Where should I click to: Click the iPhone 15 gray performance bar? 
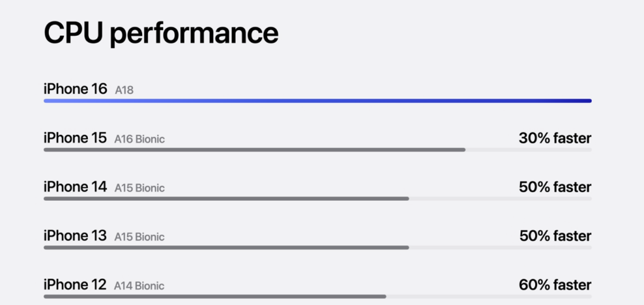[x=255, y=150]
